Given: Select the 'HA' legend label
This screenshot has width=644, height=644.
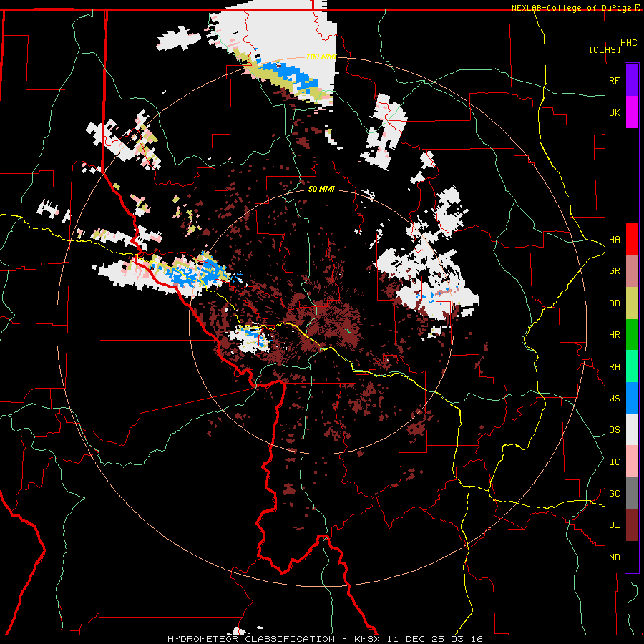Looking at the screenshot, I should pyautogui.click(x=614, y=240).
